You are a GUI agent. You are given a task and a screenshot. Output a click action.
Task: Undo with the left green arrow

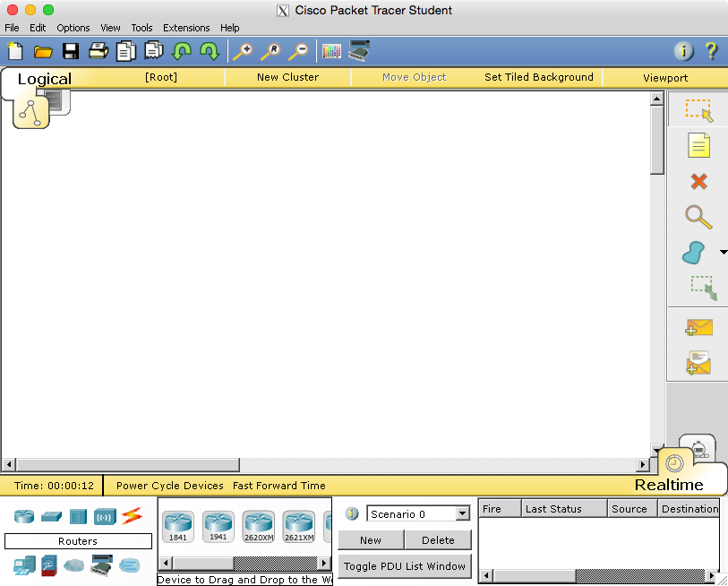[x=182, y=51]
